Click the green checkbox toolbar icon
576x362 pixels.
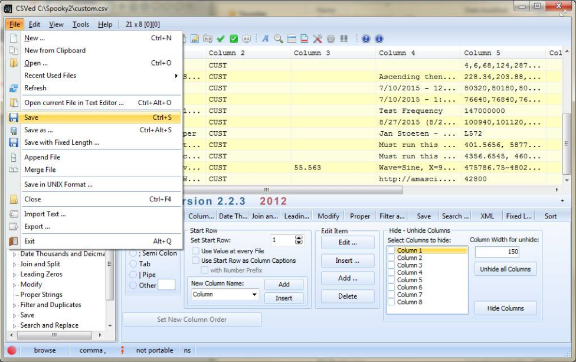234,39
